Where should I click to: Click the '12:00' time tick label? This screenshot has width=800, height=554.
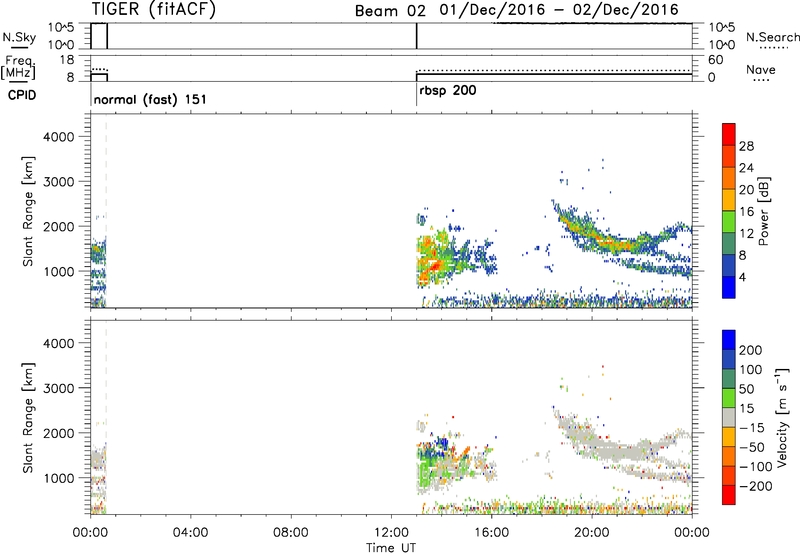tap(390, 533)
